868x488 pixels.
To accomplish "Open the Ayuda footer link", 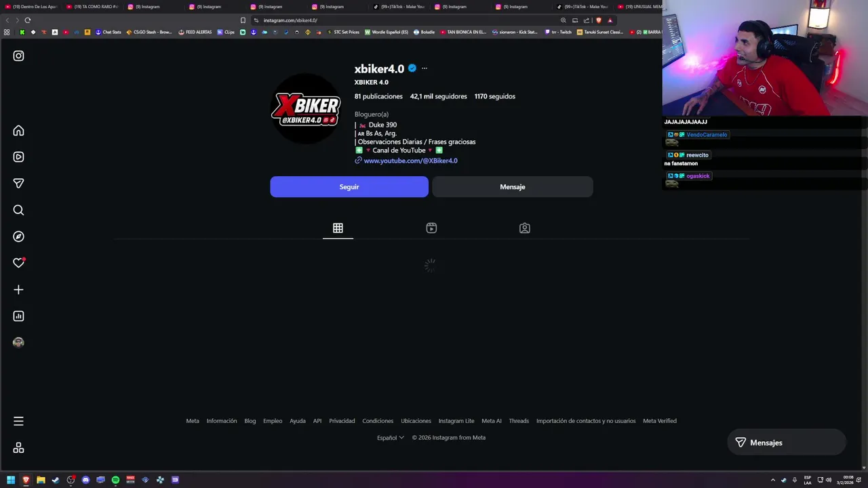I will (298, 421).
